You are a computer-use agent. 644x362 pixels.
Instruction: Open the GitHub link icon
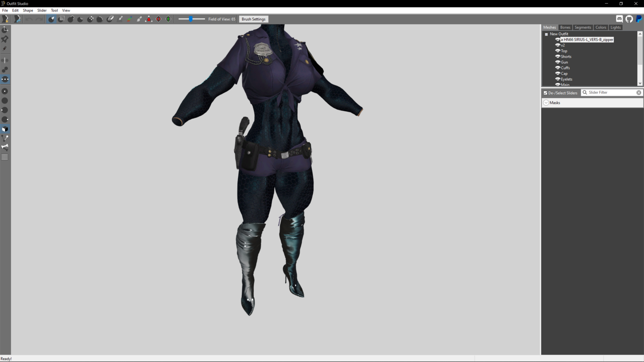(629, 19)
